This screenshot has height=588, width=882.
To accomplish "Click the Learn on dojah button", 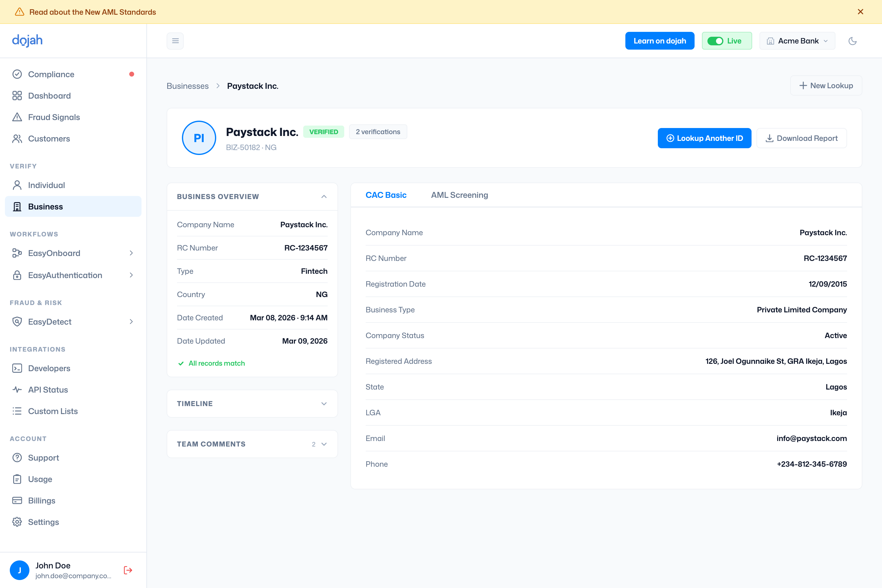I will (660, 41).
